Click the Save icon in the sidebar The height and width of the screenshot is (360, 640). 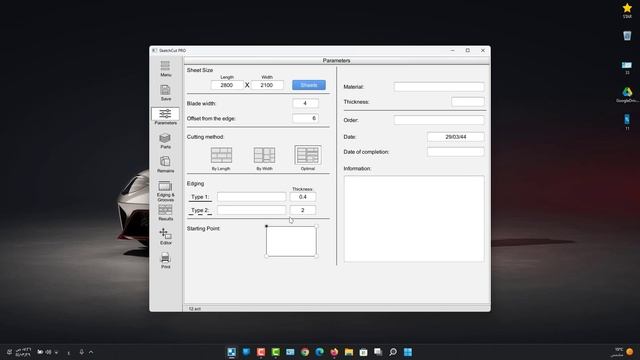tap(165, 93)
